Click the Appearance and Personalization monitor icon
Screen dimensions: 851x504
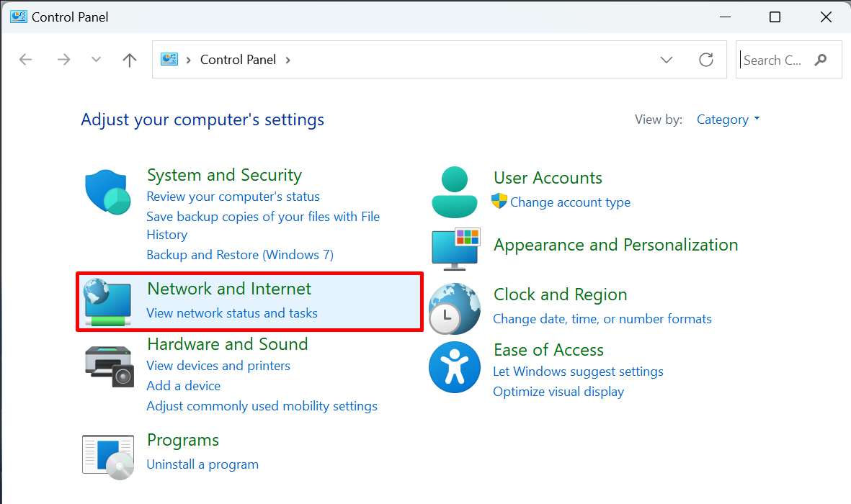[456, 248]
